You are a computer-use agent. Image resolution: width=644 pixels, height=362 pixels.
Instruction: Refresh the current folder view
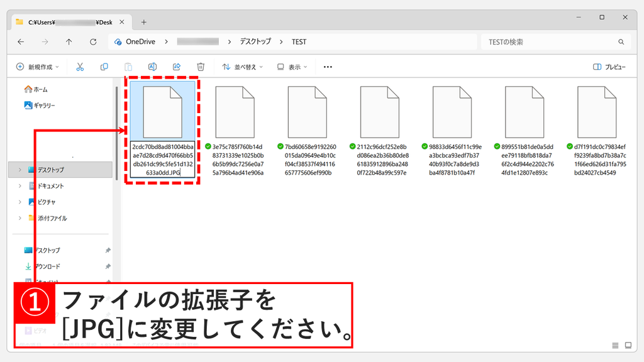(93, 42)
